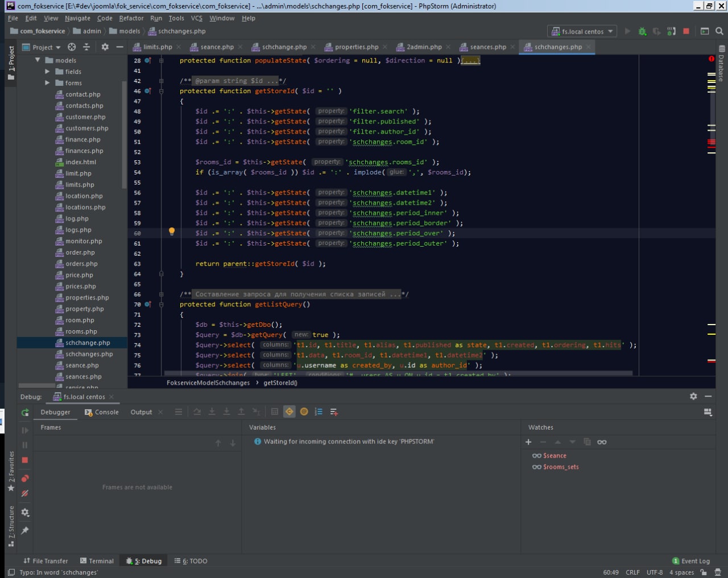
Task: Open the fs.local centos run configuration dropdown
Action: (x=582, y=31)
